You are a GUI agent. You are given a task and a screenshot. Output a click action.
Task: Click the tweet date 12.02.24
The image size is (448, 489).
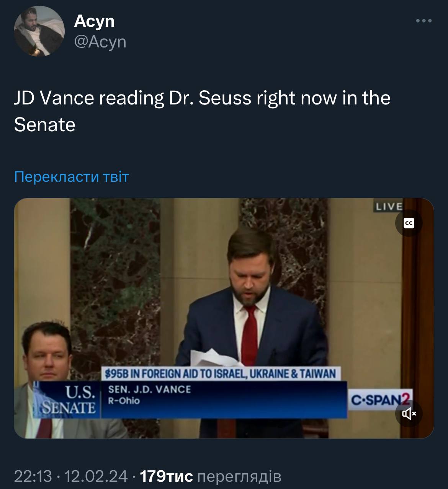pos(96,476)
